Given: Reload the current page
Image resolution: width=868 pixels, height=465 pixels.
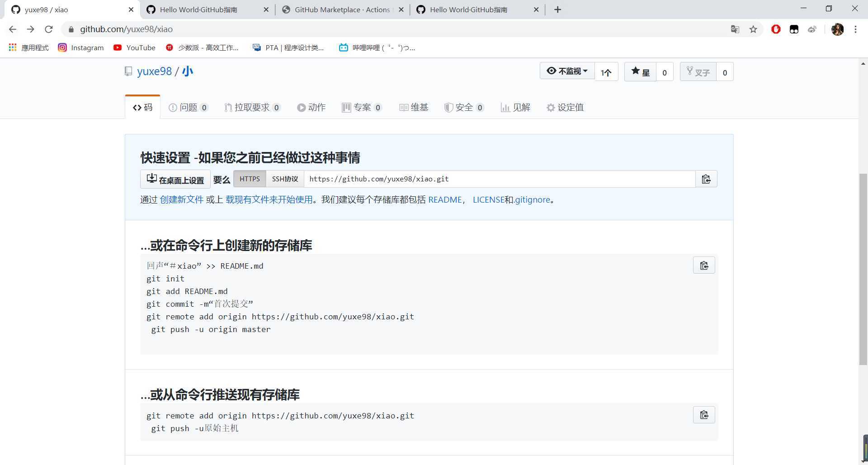Looking at the screenshot, I should click(x=49, y=29).
